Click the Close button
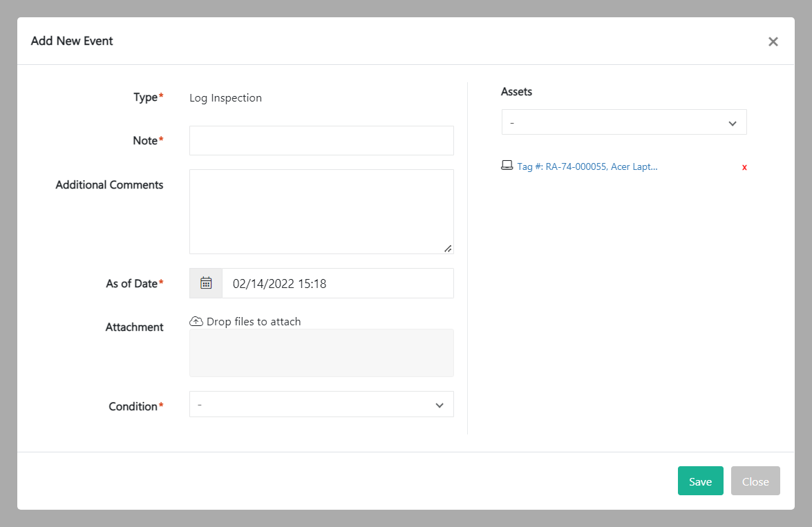 pos(755,481)
